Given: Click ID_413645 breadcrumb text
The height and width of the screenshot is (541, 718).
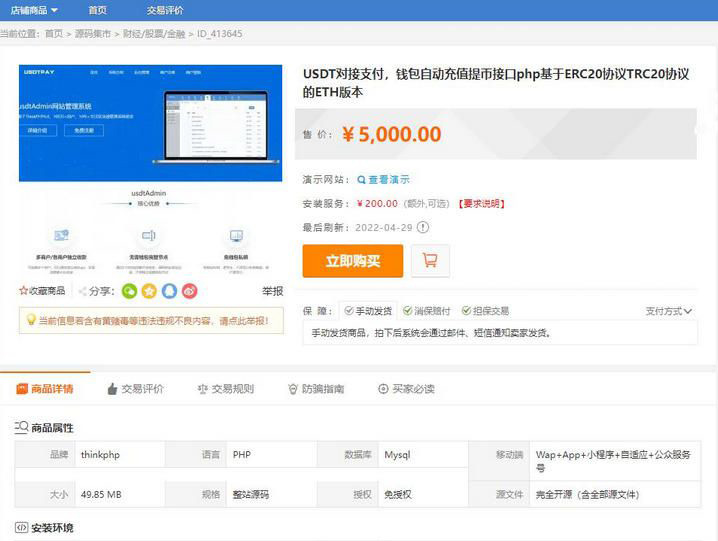Looking at the screenshot, I should [x=219, y=33].
